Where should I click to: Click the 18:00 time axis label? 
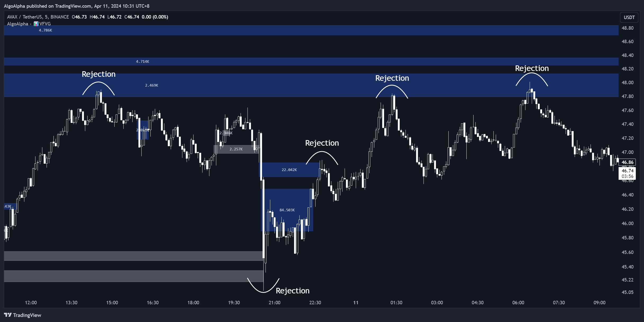[x=193, y=303]
